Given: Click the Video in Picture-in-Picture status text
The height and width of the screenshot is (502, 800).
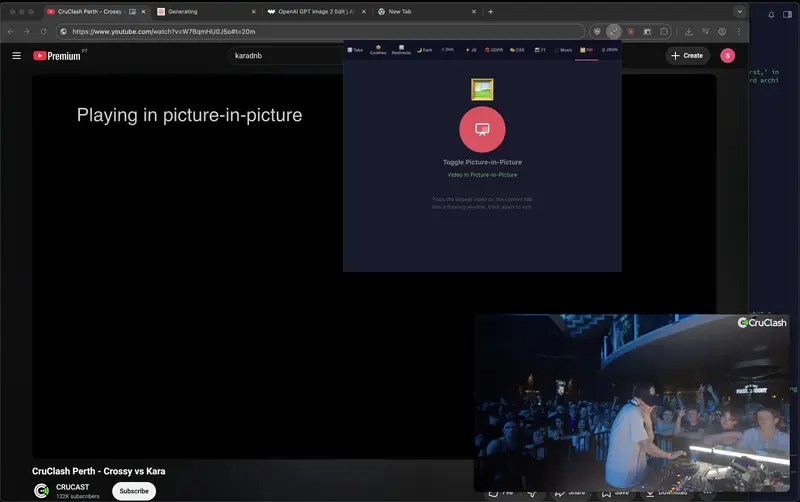Looking at the screenshot, I should coord(482,174).
